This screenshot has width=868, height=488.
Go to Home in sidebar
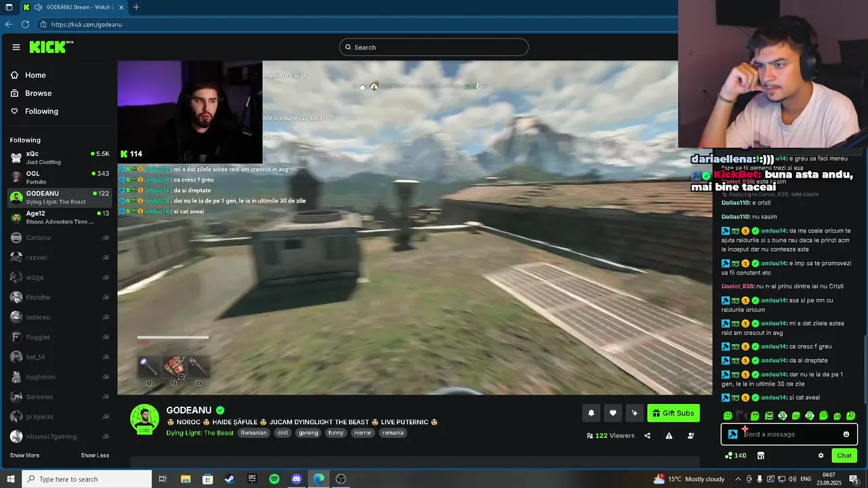click(35, 75)
